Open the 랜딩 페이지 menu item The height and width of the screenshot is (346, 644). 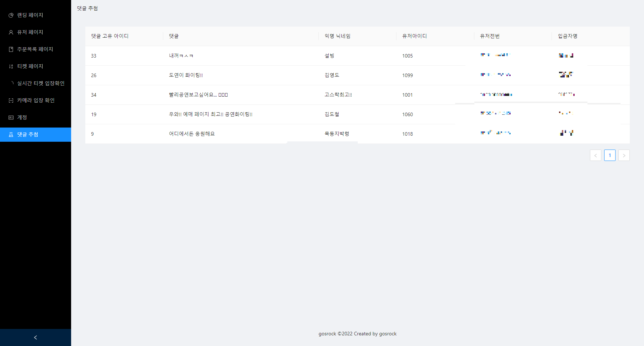click(36, 15)
